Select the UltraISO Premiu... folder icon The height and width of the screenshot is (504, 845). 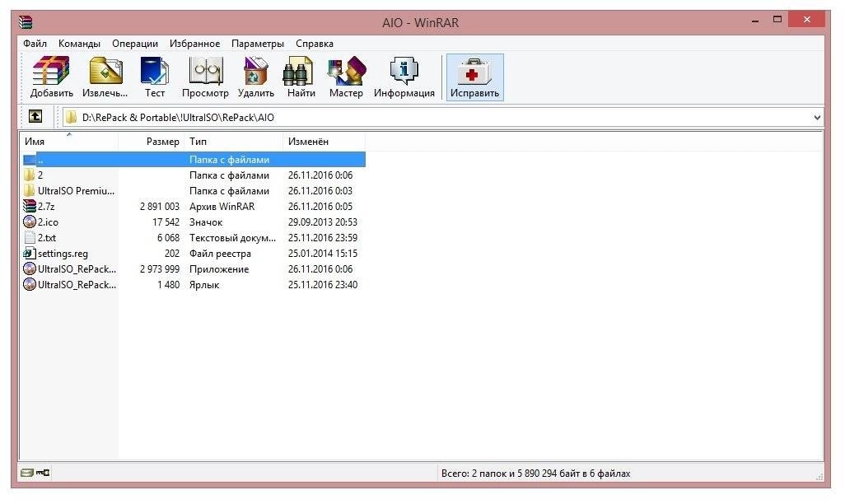pos(29,191)
